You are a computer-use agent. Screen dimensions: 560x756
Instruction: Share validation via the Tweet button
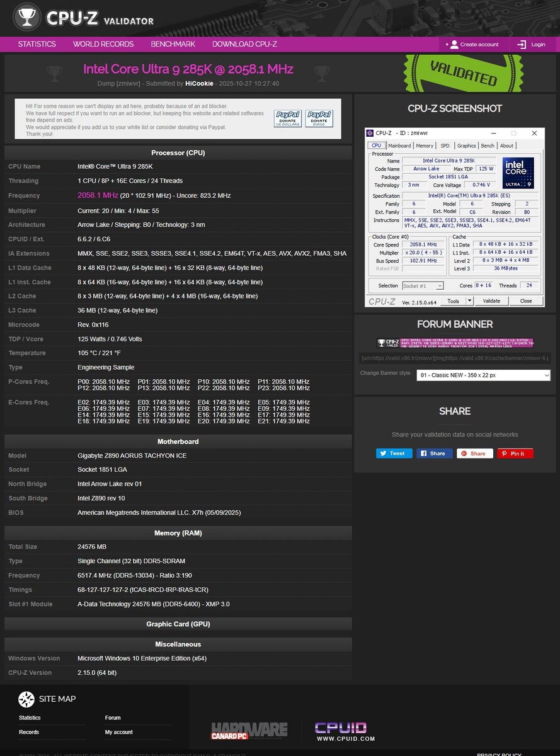(394, 453)
